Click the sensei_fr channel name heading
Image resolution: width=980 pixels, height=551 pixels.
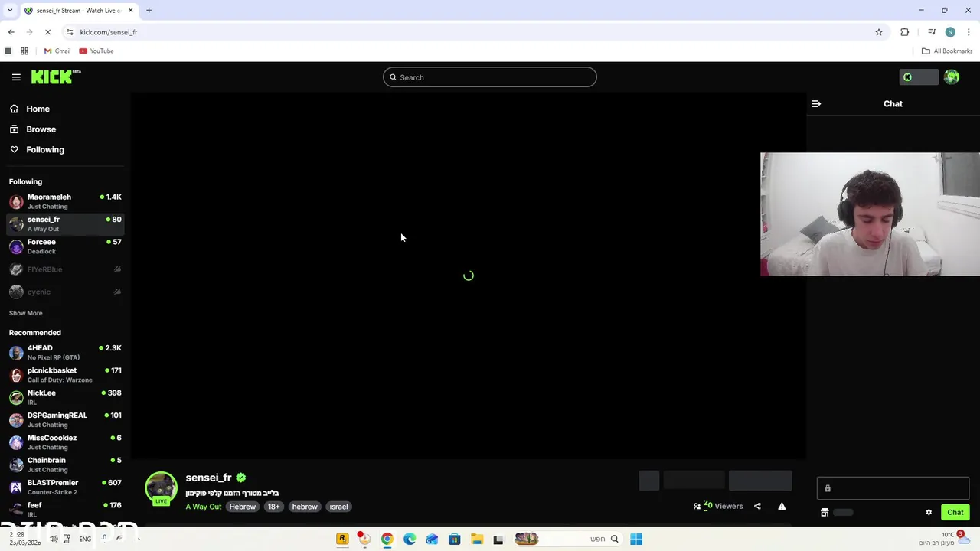(208, 478)
